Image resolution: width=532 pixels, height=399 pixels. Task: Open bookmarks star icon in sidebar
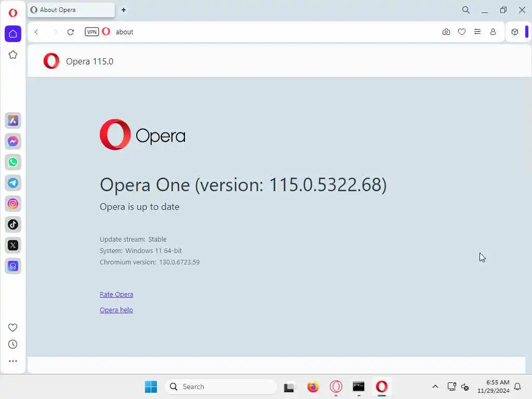13,55
